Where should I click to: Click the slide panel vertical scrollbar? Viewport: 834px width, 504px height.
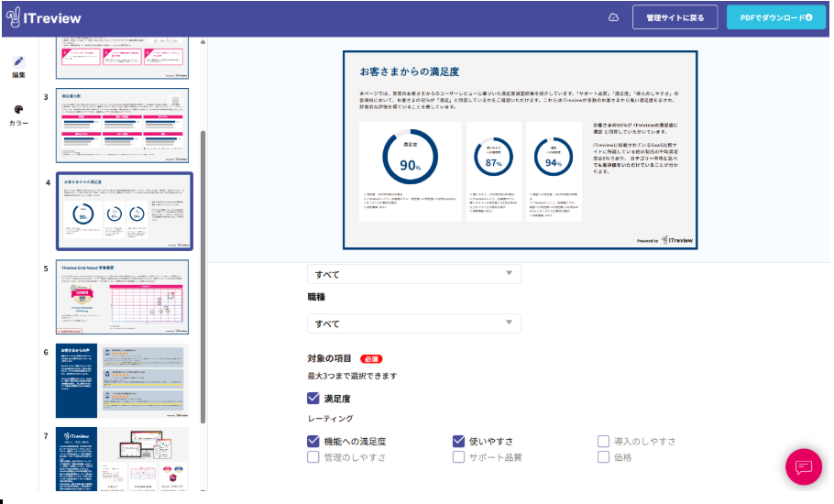[x=203, y=275]
